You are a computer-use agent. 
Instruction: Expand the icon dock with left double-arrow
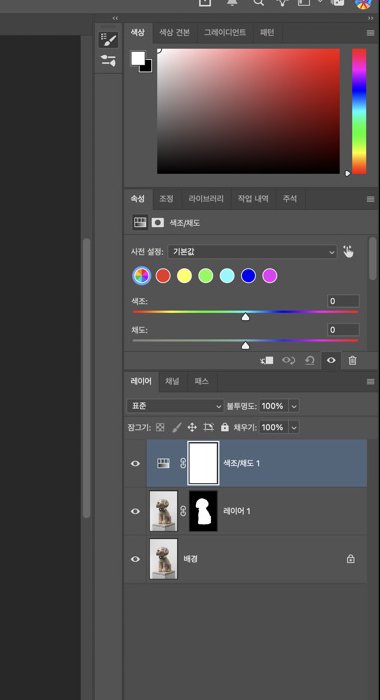pos(115,18)
